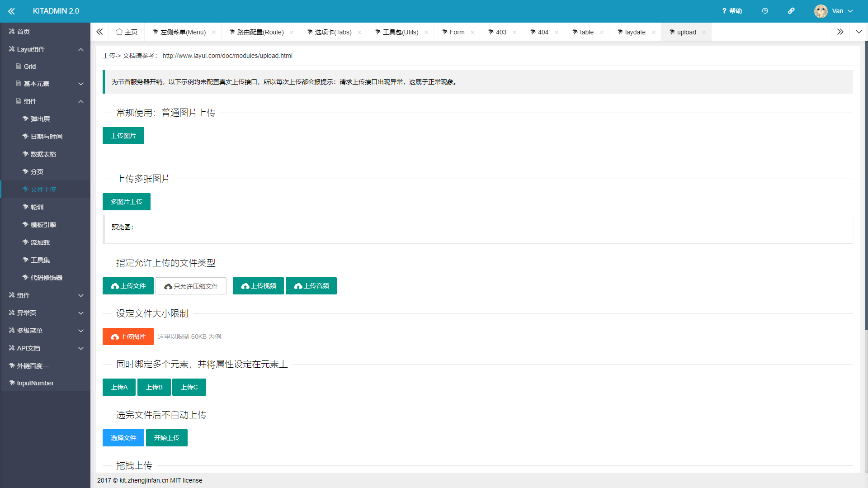Expand the API文档 sidebar group

click(x=45, y=348)
